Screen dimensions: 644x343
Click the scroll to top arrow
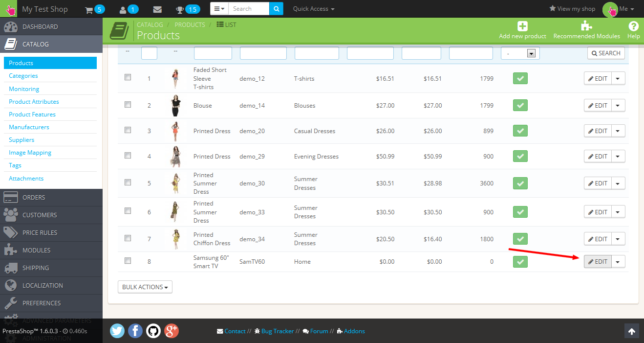click(631, 331)
